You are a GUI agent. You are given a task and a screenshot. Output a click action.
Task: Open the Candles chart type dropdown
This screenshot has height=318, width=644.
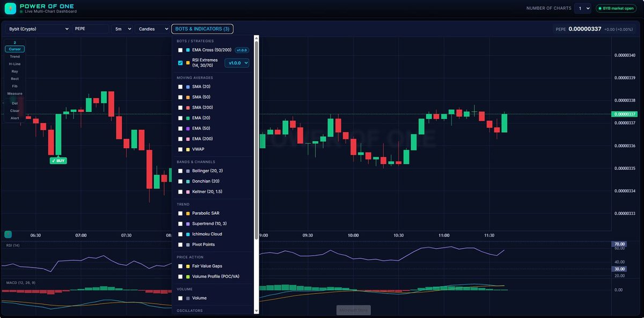pyautogui.click(x=152, y=29)
